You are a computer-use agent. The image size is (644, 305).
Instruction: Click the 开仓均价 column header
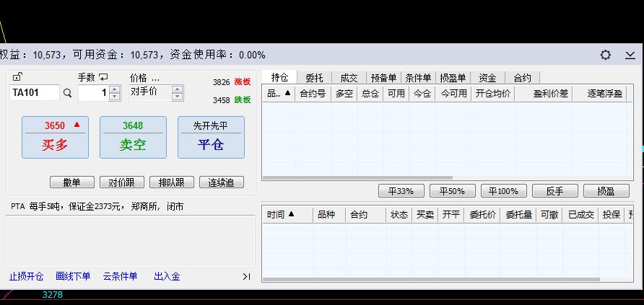(x=493, y=94)
